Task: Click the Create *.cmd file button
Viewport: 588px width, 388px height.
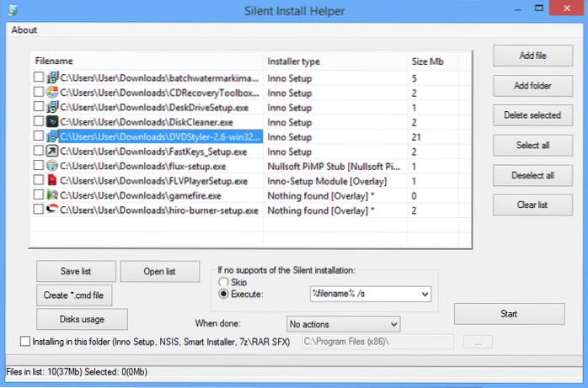Action: [x=73, y=295]
